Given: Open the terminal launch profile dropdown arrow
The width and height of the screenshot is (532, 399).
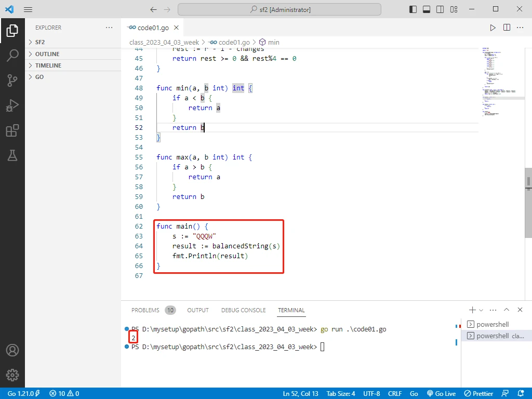Looking at the screenshot, I should [481, 310].
